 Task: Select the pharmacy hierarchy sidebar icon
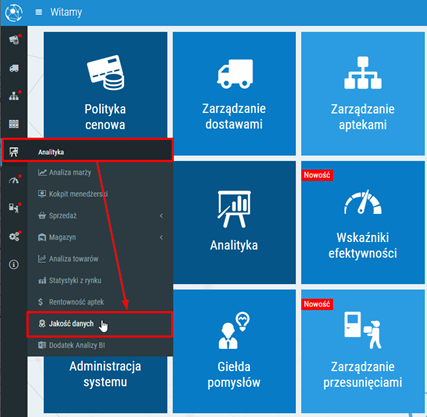coord(14,96)
